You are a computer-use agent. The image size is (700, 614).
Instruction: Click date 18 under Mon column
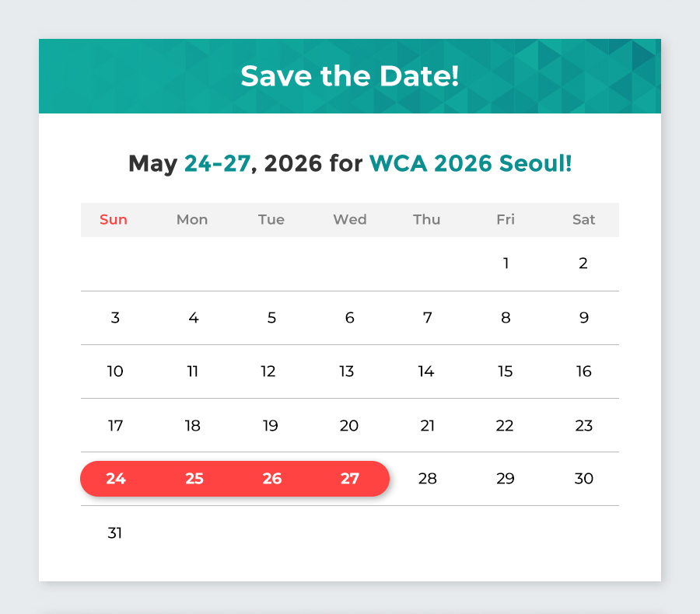click(193, 426)
